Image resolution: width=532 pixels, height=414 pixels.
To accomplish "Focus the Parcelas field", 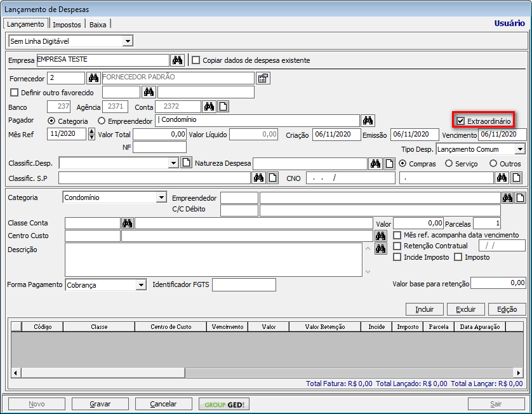I will coord(486,224).
